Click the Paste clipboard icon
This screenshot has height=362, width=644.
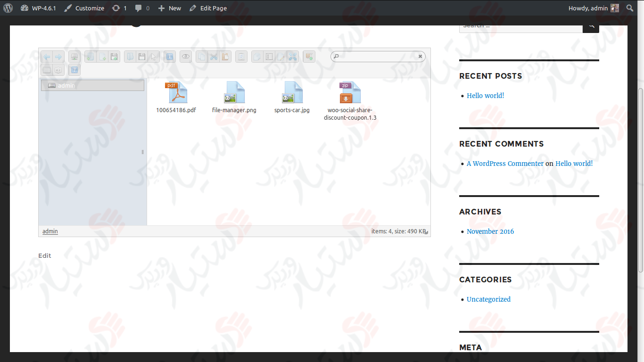(x=226, y=57)
